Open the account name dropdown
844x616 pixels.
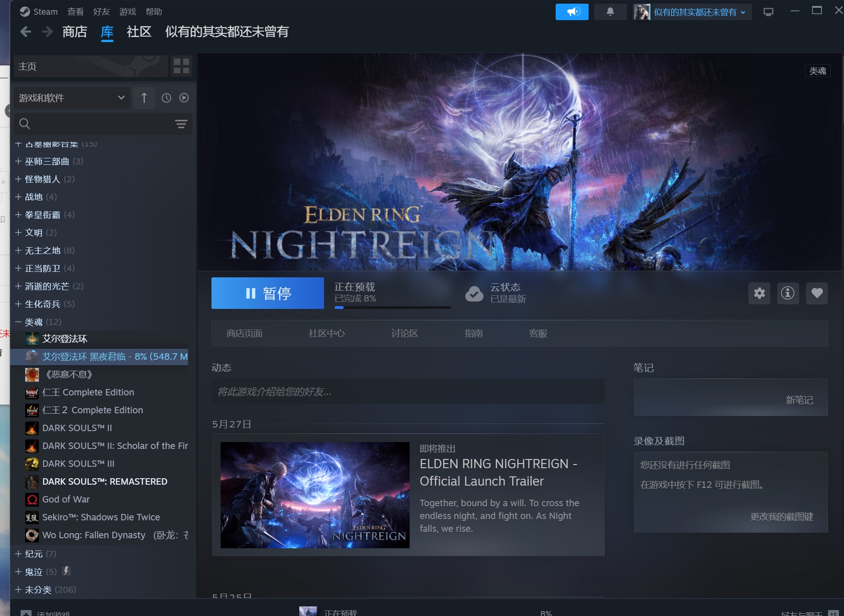tap(700, 12)
